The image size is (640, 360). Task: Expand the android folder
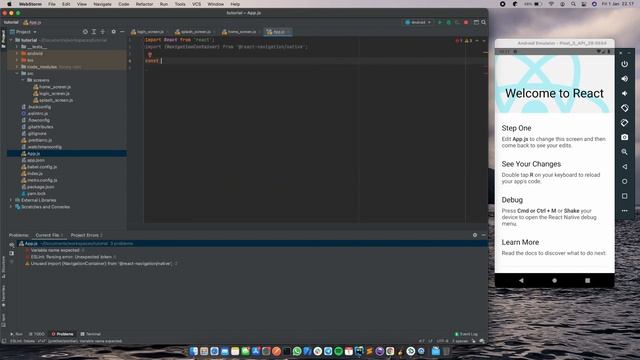pos(17,53)
